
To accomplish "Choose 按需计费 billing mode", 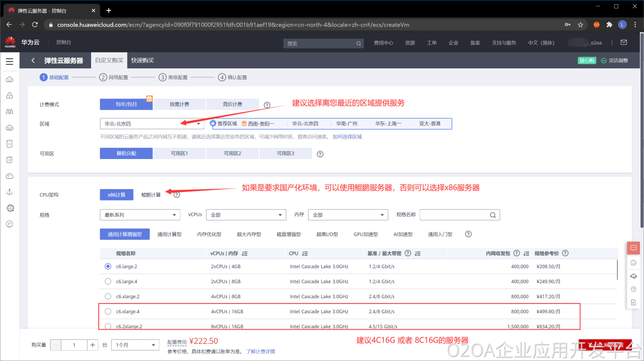I will 179,104.
